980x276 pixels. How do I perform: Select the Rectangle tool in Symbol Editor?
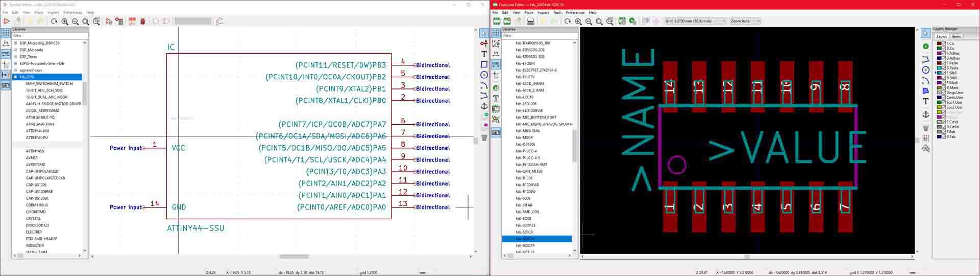tap(484, 64)
